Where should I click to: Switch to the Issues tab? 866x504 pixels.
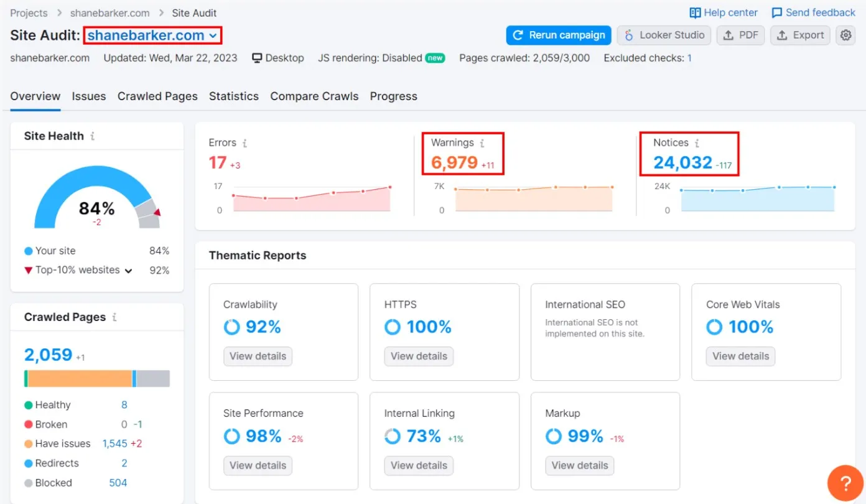[89, 96]
